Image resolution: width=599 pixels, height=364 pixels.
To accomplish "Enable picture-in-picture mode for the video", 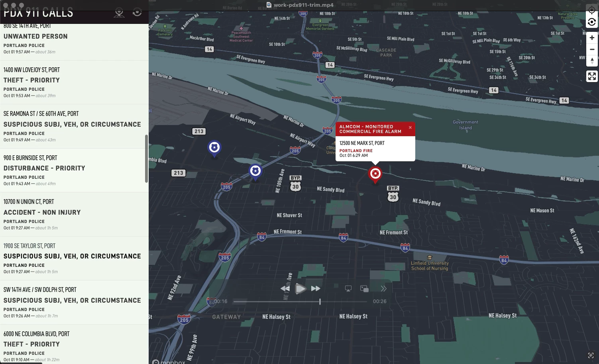I will (363, 288).
